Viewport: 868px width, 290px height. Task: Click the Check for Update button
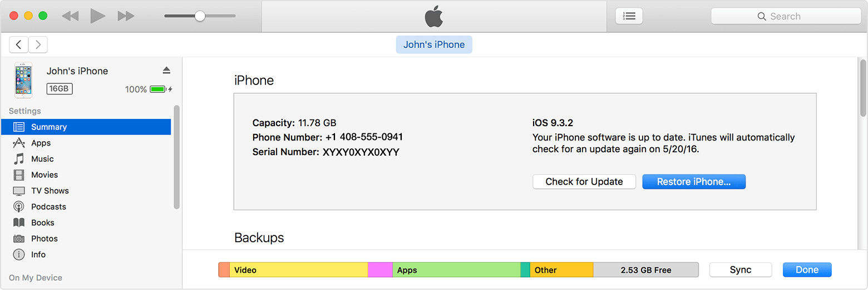(x=584, y=182)
